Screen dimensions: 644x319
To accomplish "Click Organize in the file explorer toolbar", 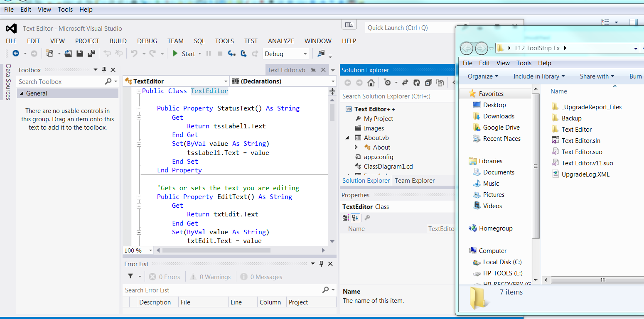I will click(x=482, y=76).
